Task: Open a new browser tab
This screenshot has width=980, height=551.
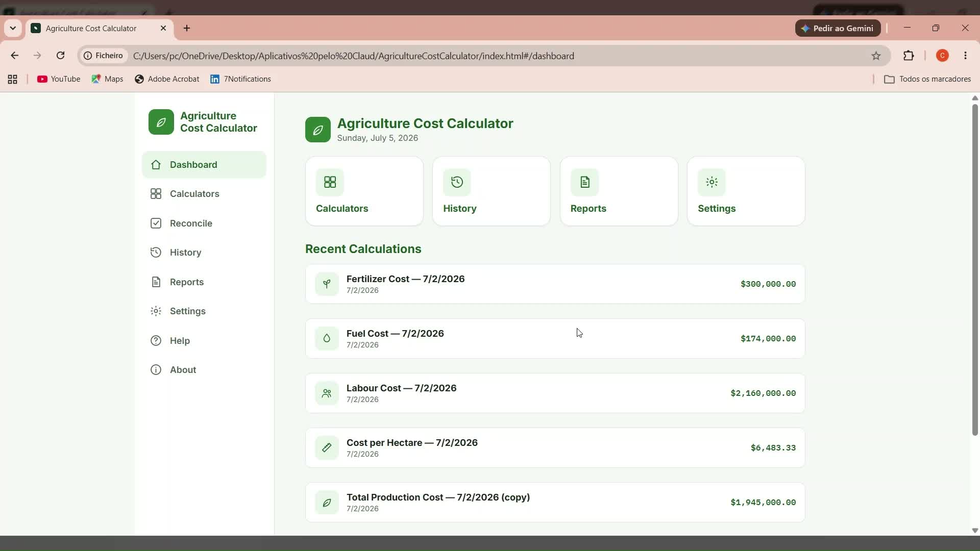Action: [186, 28]
